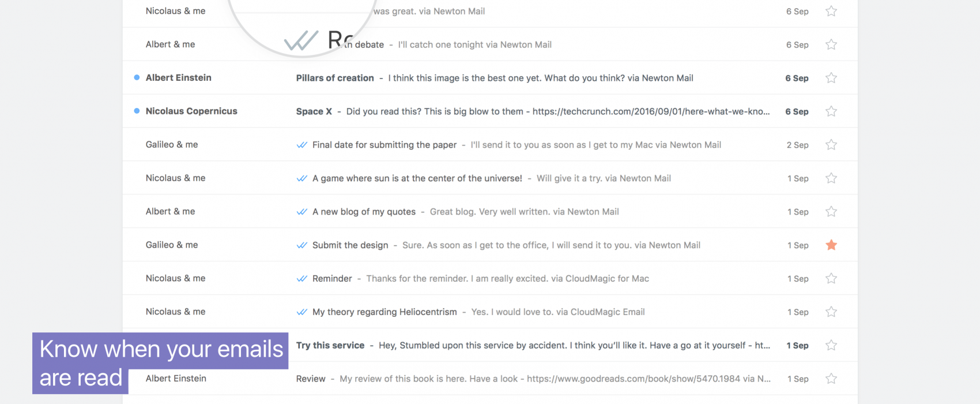
Task: Click bold 6 Sep date on Pillars of creation
Action: pos(797,78)
